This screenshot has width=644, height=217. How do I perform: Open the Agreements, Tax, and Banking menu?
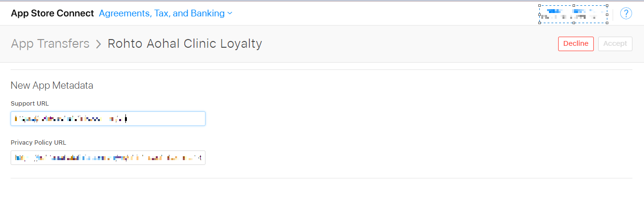tap(165, 14)
